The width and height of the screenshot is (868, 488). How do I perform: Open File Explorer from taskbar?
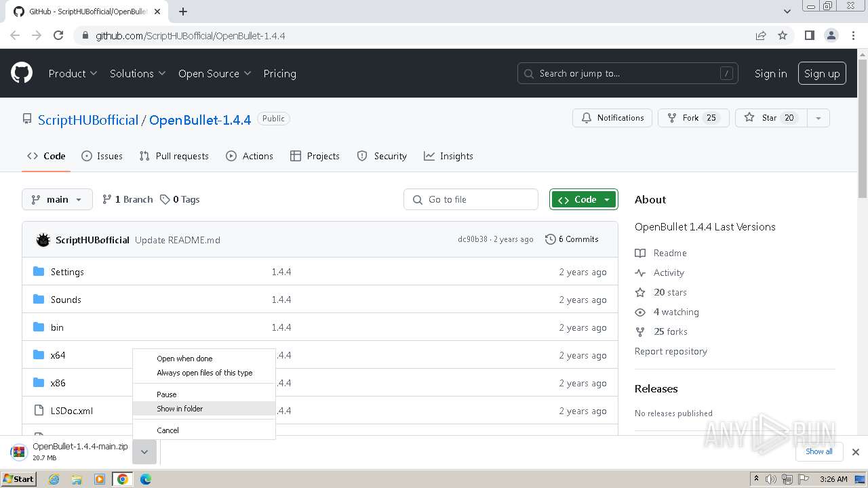77,479
